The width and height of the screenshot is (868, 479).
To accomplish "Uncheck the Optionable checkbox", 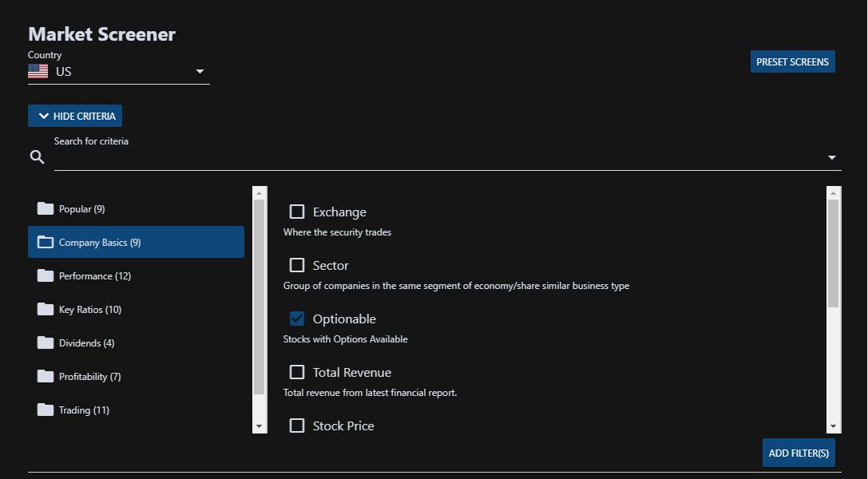I will [x=297, y=319].
